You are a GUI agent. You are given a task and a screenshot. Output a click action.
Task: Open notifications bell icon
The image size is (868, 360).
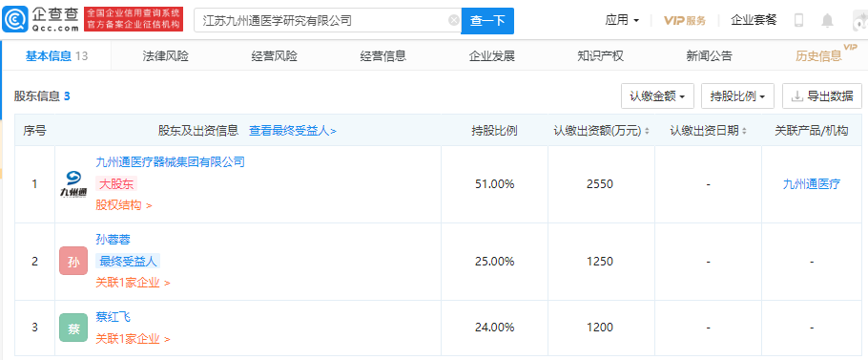pyautogui.click(x=827, y=20)
